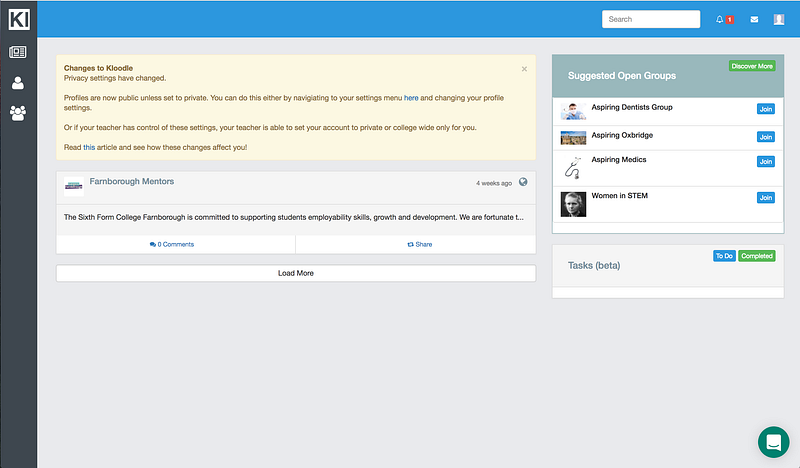Open Aspiring Dentists Group title
Image resolution: width=800 pixels, height=468 pixels.
point(632,107)
